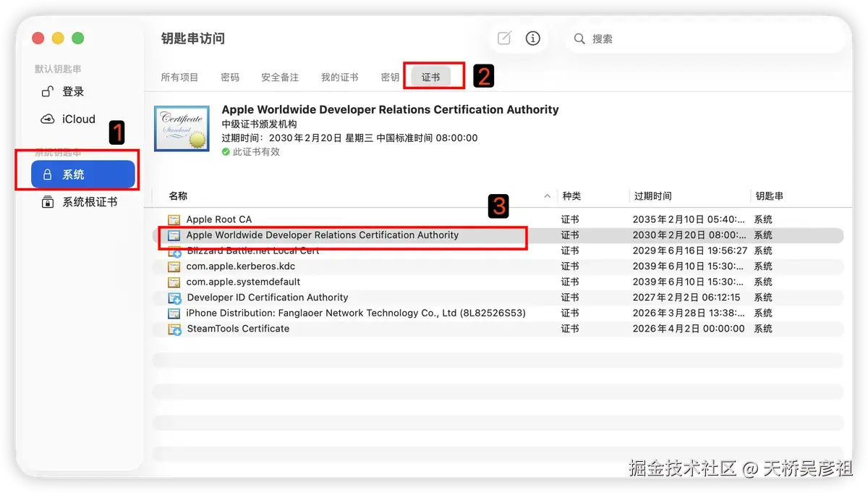Select the 系统 keychain in sidebar

83,174
